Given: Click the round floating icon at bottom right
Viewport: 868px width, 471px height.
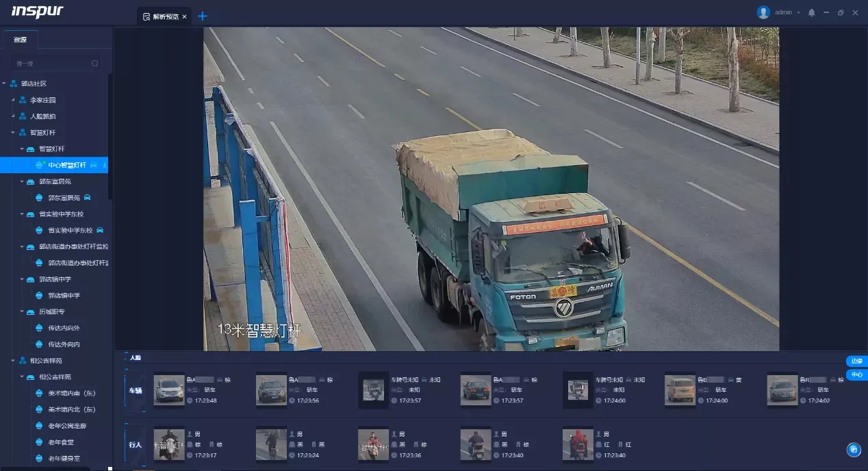Looking at the screenshot, I should click(x=854, y=450).
